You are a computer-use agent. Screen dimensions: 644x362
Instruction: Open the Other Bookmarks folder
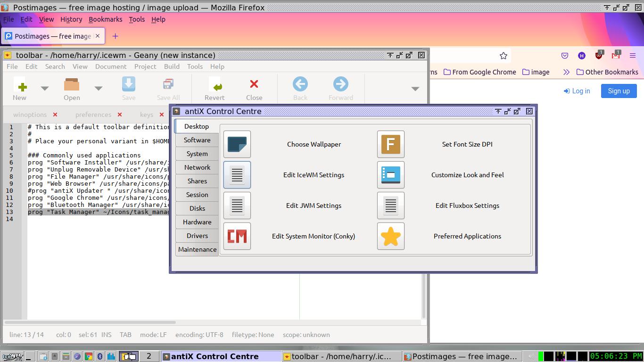coord(607,72)
